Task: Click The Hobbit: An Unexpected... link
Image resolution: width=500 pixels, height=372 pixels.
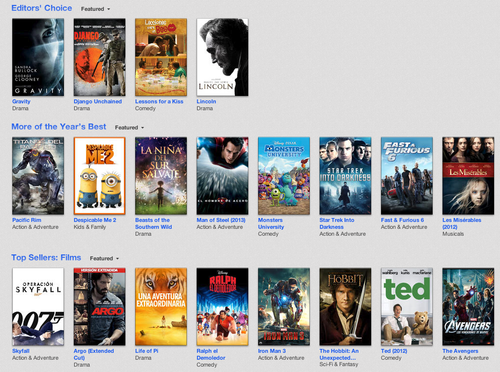Action: point(339,354)
